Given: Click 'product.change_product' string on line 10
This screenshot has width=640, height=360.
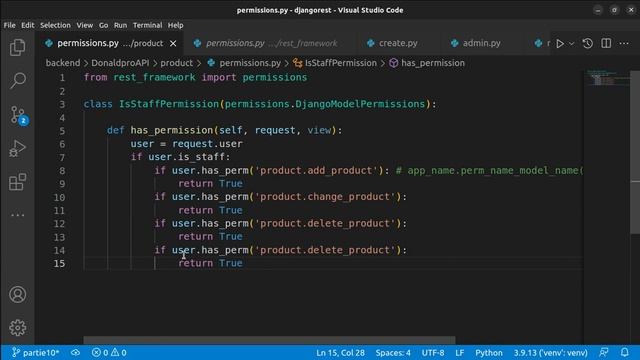Looking at the screenshot, I should 328,197.
